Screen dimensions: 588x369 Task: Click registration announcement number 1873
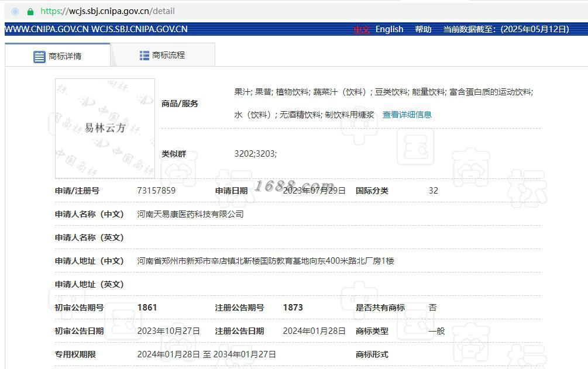point(293,308)
